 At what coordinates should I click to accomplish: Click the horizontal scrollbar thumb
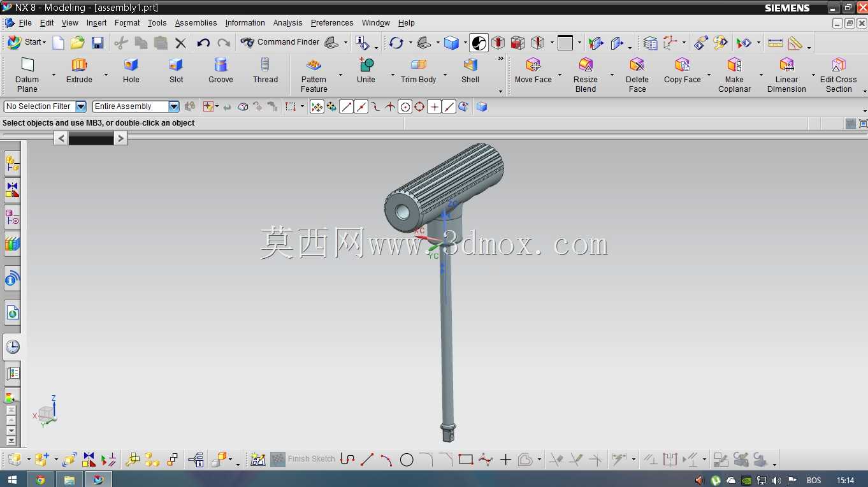pos(90,138)
